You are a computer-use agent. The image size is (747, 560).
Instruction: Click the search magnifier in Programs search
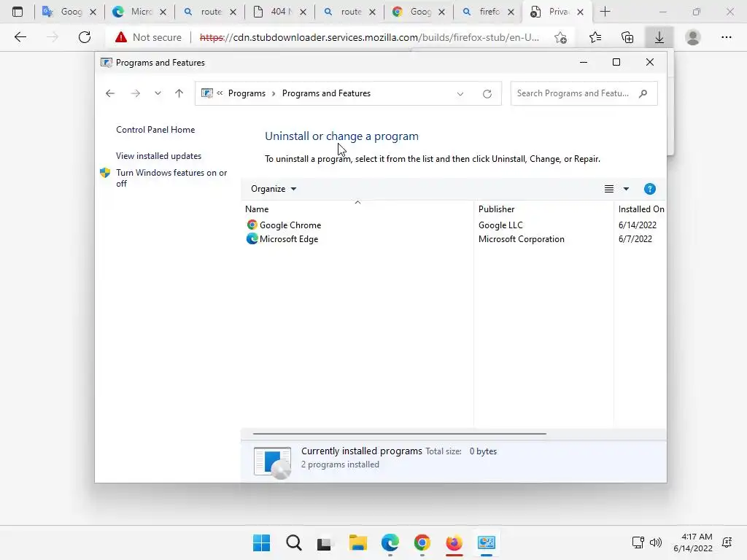(x=643, y=93)
